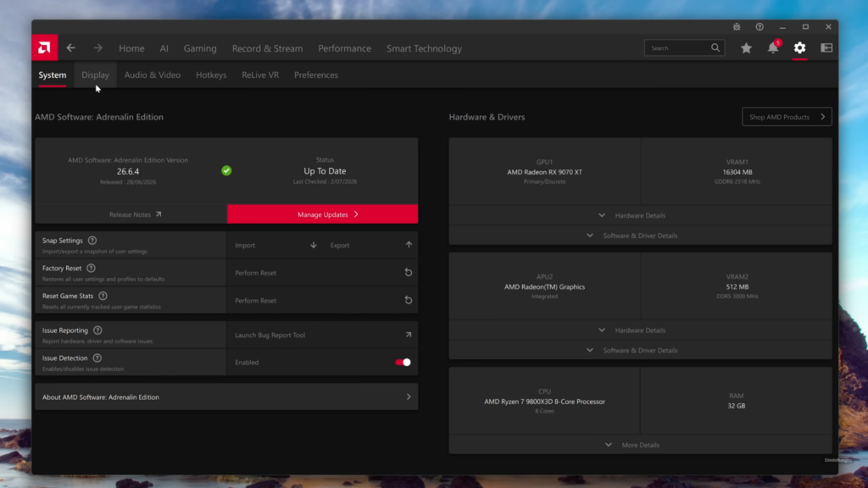Click Factory Reset circular arrow icon
The height and width of the screenshot is (488, 868).
pyautogui.click(x=408, y=272)
